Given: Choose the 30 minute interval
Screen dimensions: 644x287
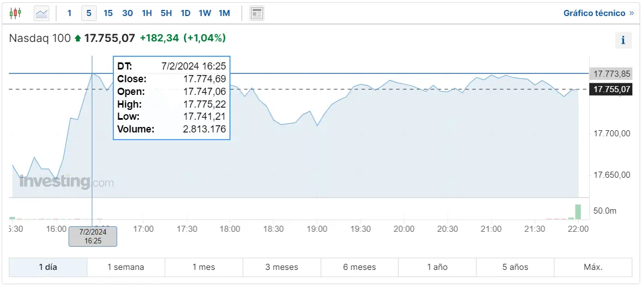Looking at the screenshot, I should click(x=128, y=13).
